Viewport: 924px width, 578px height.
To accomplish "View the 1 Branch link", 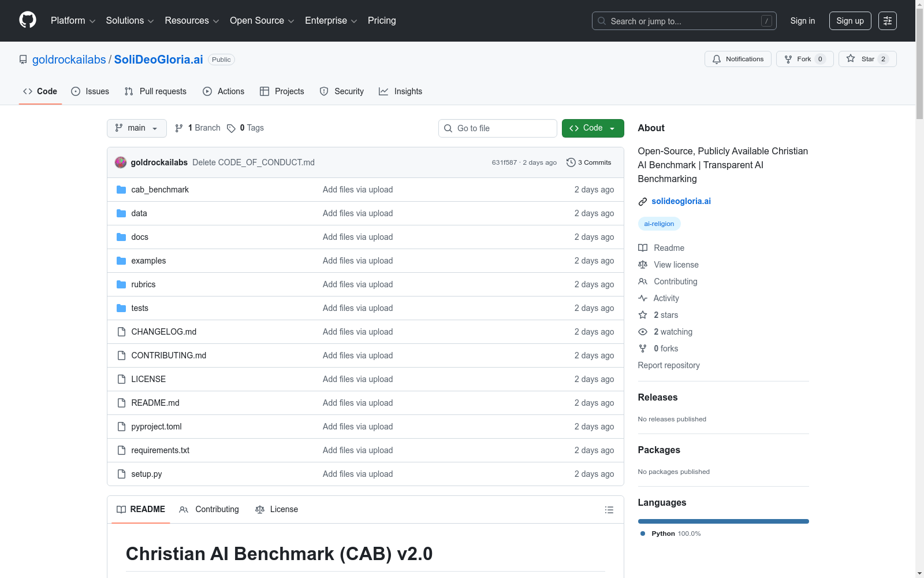I will (x=198, y=128).
